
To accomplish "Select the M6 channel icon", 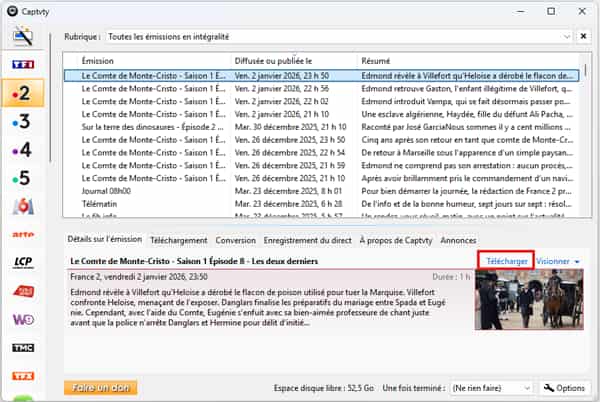I will (22, 207).
